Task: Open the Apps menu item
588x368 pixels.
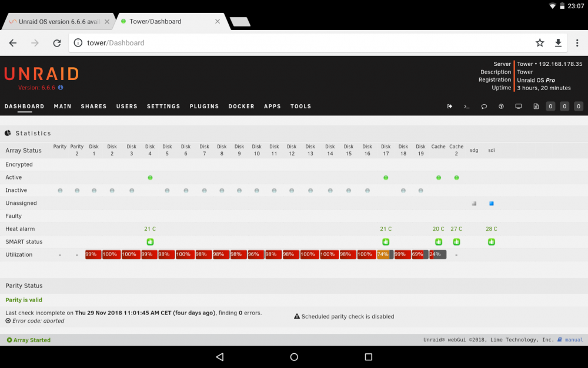Action: [x=272, y=106]
